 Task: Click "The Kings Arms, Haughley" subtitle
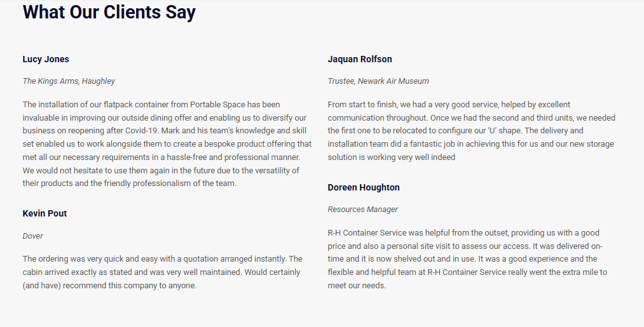(69, 81)
